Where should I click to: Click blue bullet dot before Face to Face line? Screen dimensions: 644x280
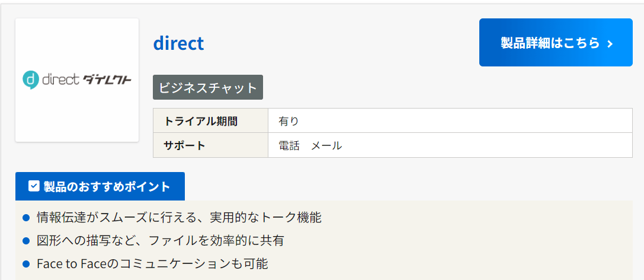click(x=26, y=263)
